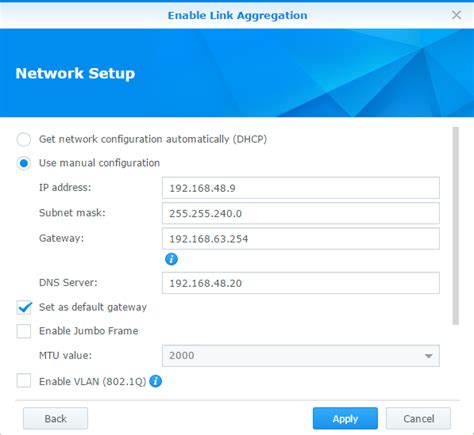
Task: Select Get network configuration automatically (DHCP)
Action: point(24,139)
